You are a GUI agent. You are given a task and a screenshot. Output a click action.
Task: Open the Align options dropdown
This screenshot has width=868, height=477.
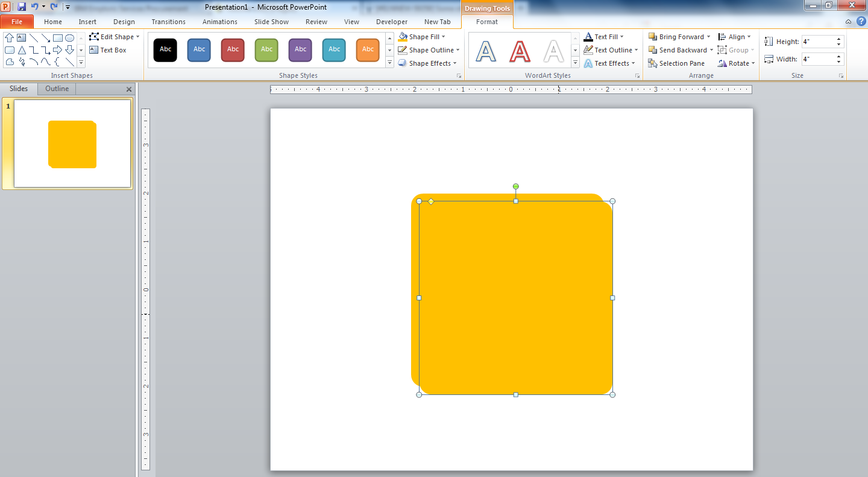[735, 37]
